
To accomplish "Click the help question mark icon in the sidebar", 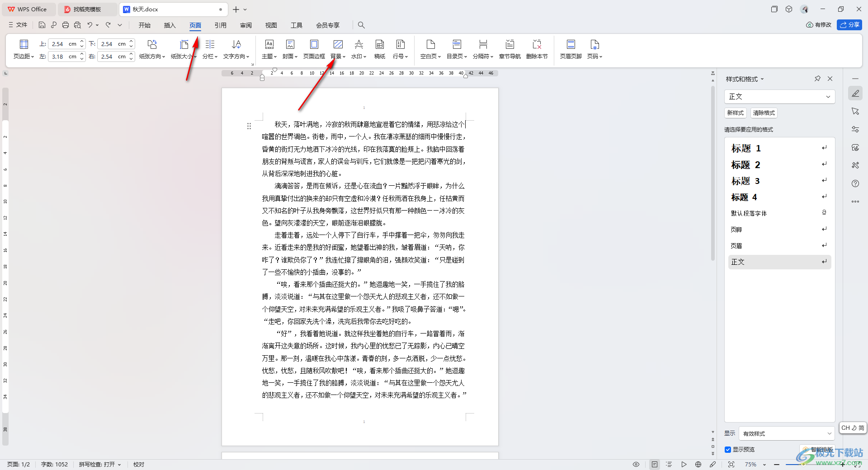I will coord(855,183).
